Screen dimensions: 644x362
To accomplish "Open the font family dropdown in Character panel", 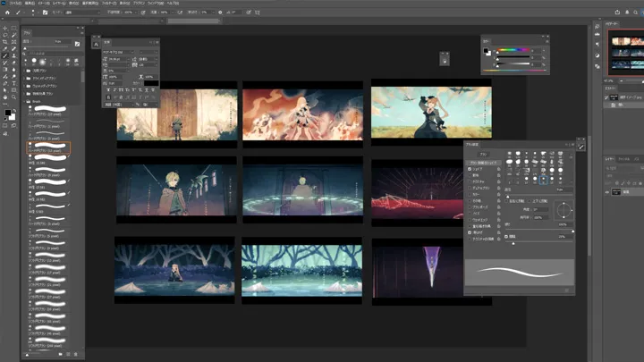I will click(118, 52).
